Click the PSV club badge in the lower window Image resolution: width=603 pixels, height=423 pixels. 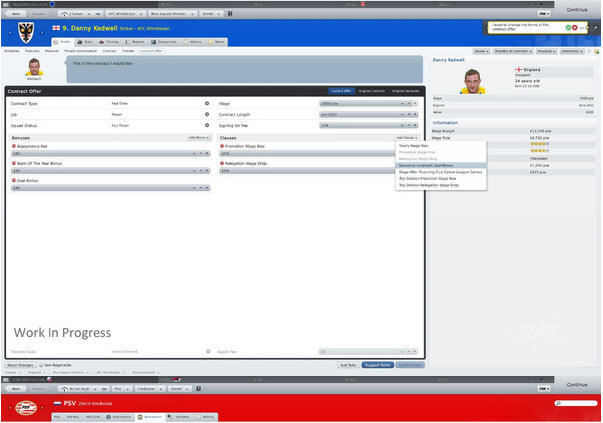[x=26, y=408]
